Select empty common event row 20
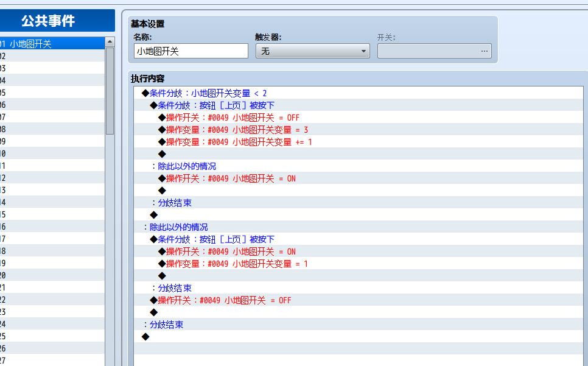588x366 pixels. [52, 276]
